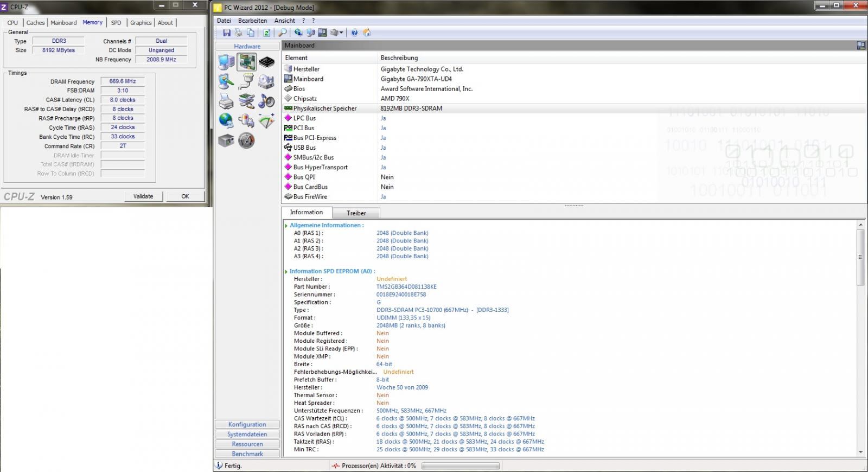Select the Printers hardware icon

point(226,101)
